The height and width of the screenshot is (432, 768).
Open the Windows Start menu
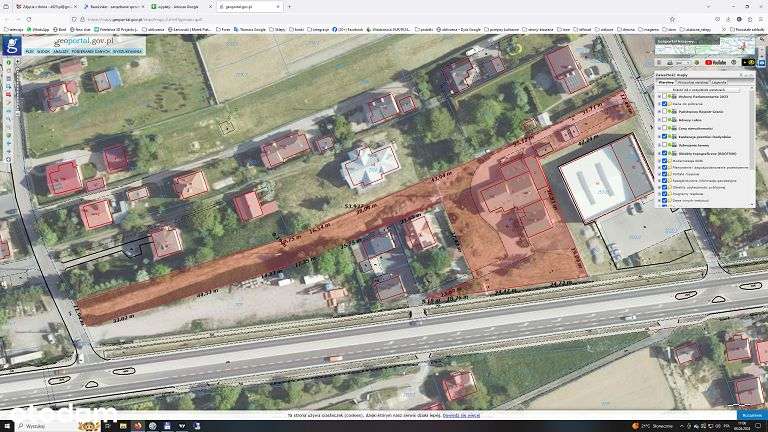pyautogui.click(x=7, y=426)
